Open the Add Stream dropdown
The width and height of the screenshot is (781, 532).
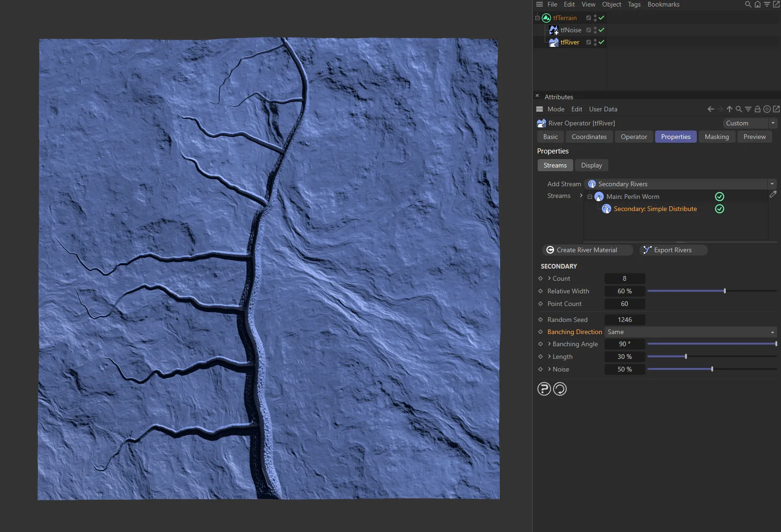pyautogui.click(x=772, y=184)
